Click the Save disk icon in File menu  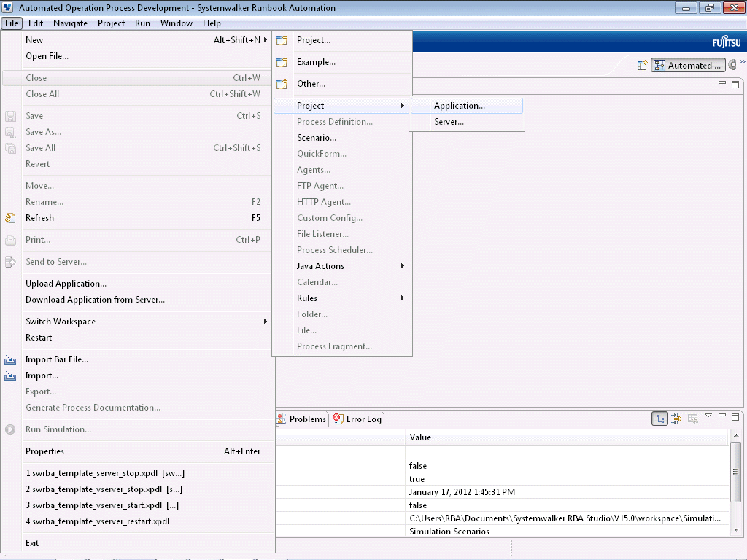pos(10,116)
